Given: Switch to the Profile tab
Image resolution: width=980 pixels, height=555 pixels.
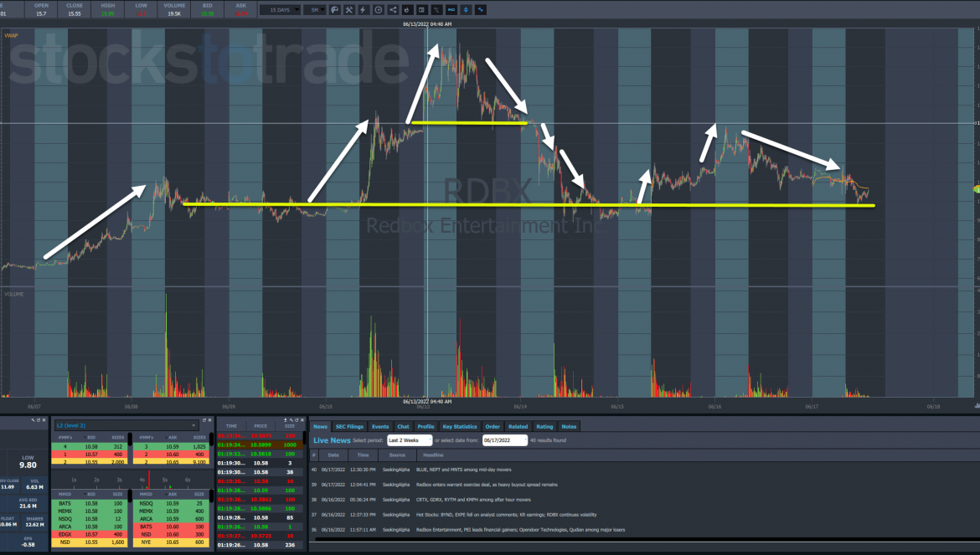Looking at the screenshot, I should pyautogui.click(x=426, y=426).
